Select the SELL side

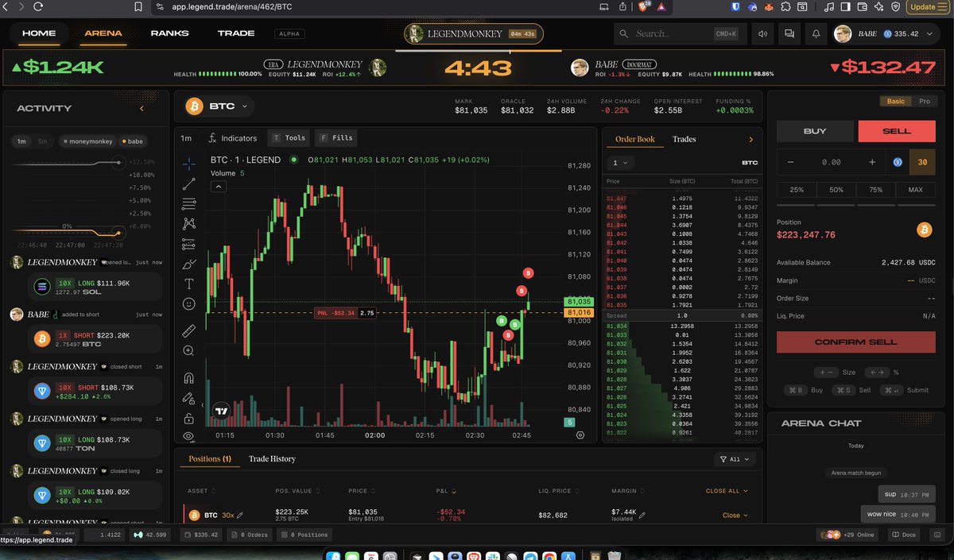pos(897,131)
